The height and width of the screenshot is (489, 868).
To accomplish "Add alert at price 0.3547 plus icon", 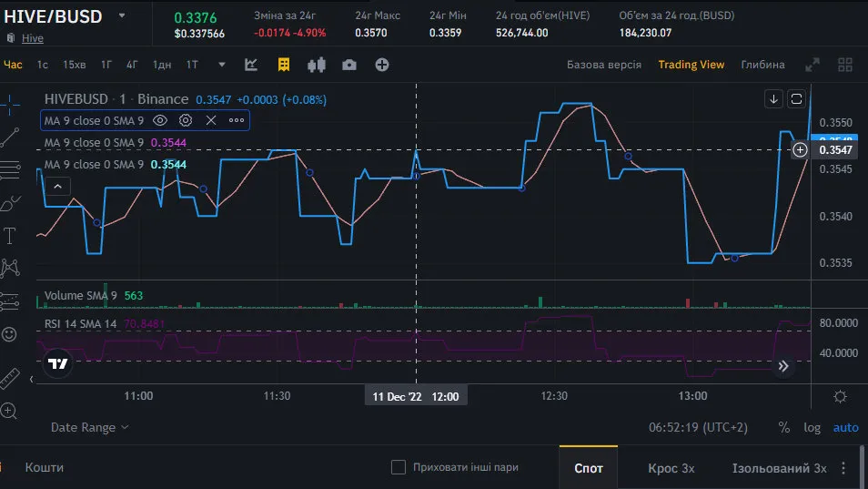I will (800, 149).
